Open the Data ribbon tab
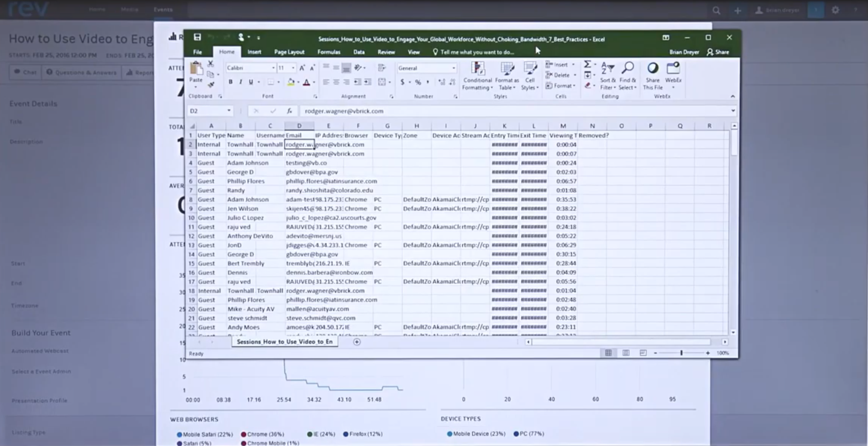 tap(359, 52)
